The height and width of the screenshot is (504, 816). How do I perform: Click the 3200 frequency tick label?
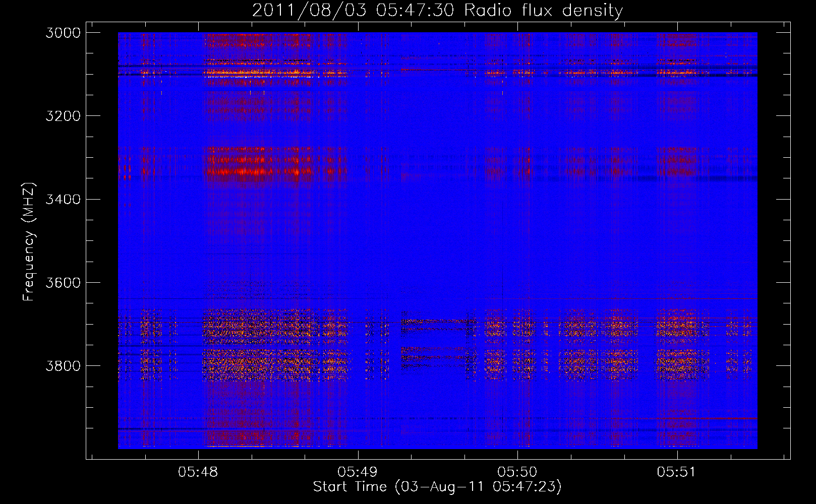coord(63,116)
